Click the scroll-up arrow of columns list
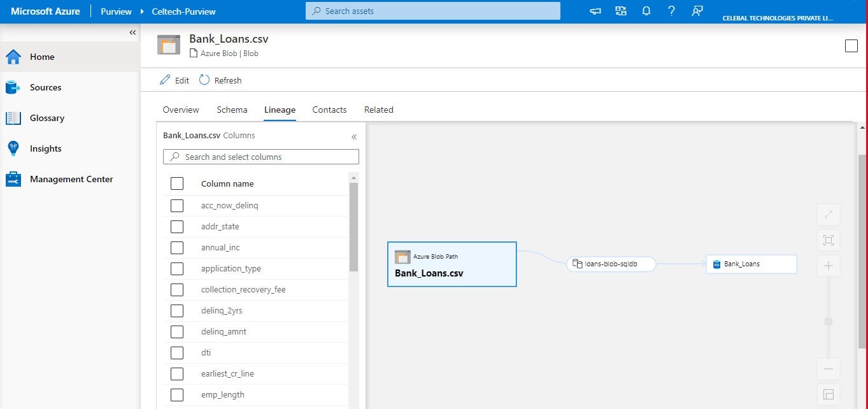The width and height of the screenshot is (868, 409). point(354,177)
